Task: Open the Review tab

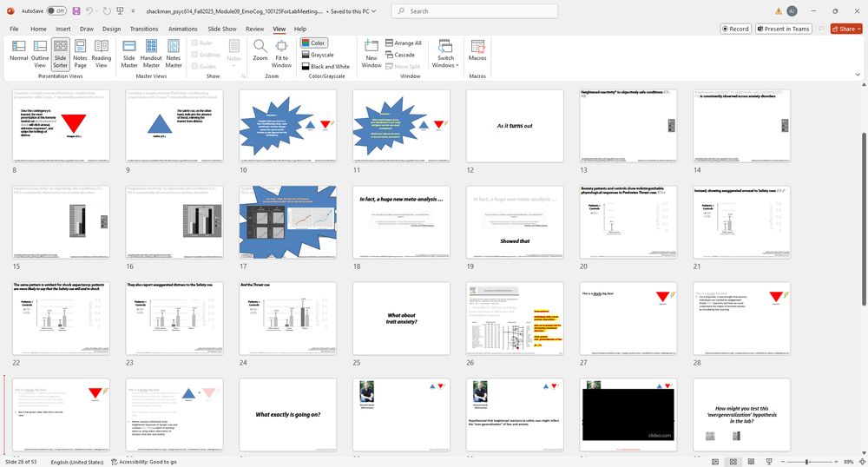Action: (x=254, y=29)
